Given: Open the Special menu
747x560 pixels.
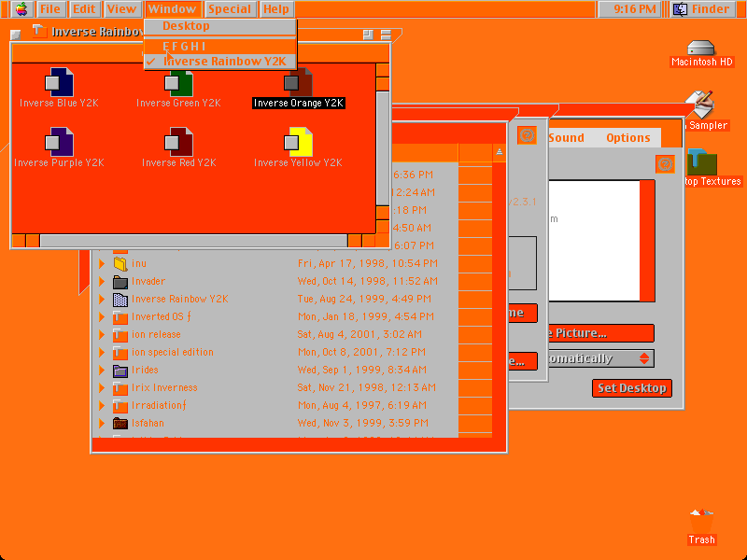Looking at the screenshot, I should click(x=230, y=8).
